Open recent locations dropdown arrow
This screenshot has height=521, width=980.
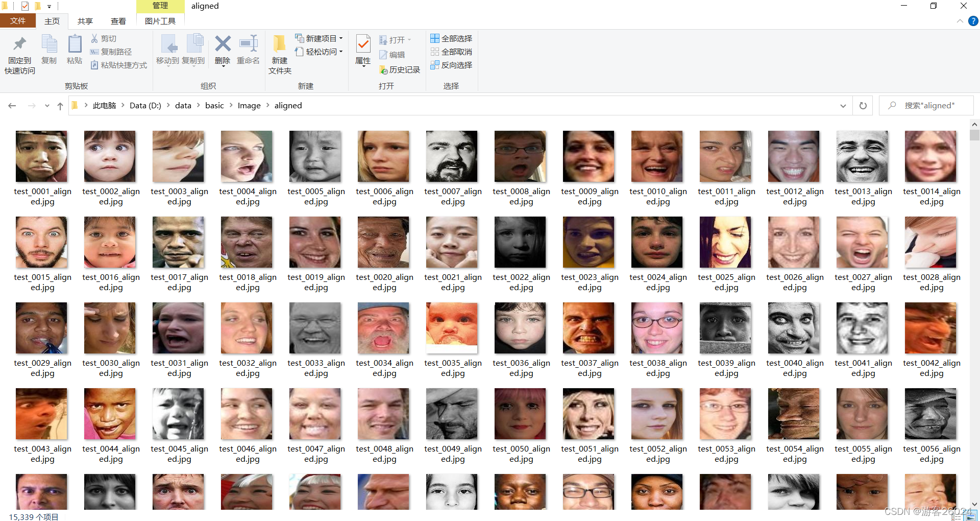[x=47, y=106]
